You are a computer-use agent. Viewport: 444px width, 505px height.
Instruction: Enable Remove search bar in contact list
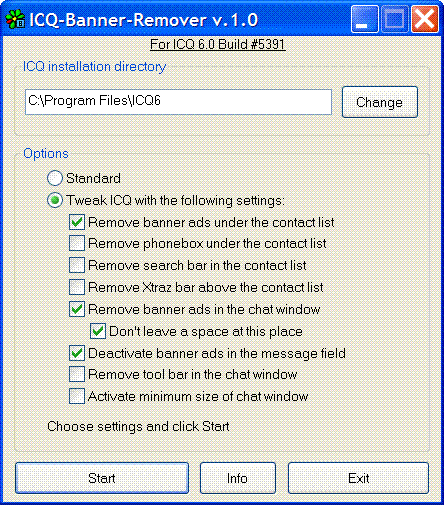click(77, 265)
